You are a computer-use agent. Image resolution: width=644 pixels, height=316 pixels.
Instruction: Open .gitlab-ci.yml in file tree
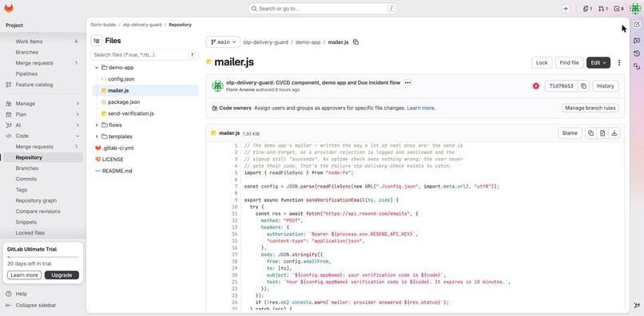(x=145, y=148)
